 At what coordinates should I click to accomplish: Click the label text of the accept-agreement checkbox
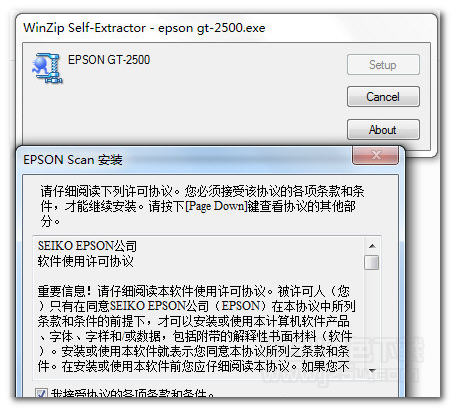coord(133,393)
